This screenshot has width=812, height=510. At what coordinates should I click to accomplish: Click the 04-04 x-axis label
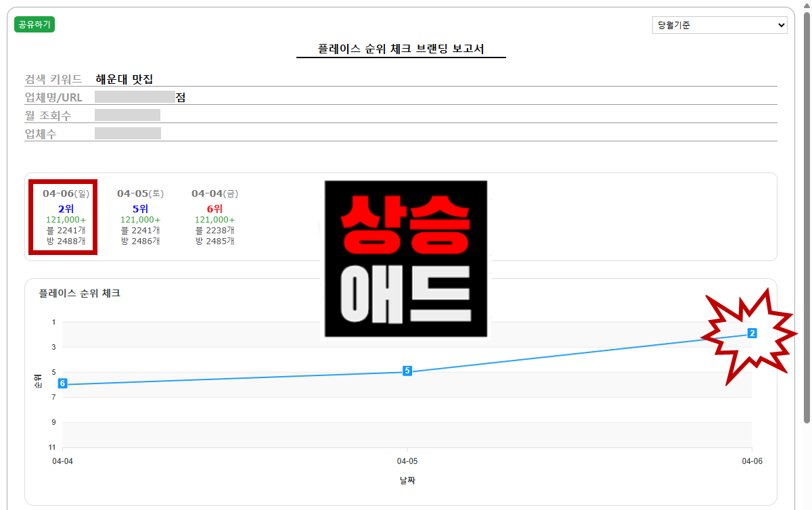tap(62, 461)
